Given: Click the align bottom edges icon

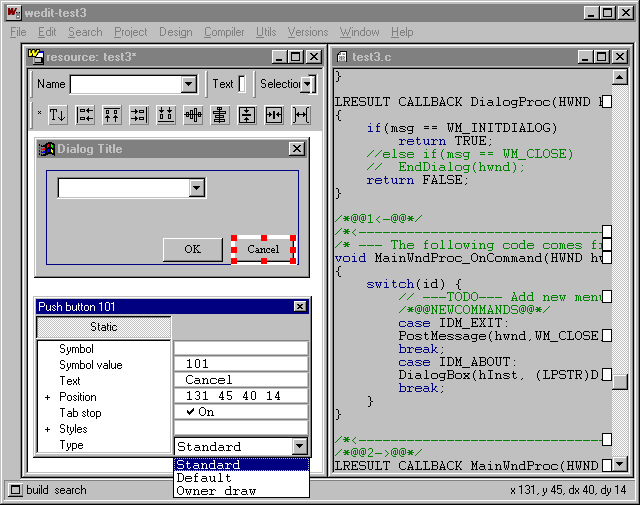Looking at the screenshot, I should (166, 115).
